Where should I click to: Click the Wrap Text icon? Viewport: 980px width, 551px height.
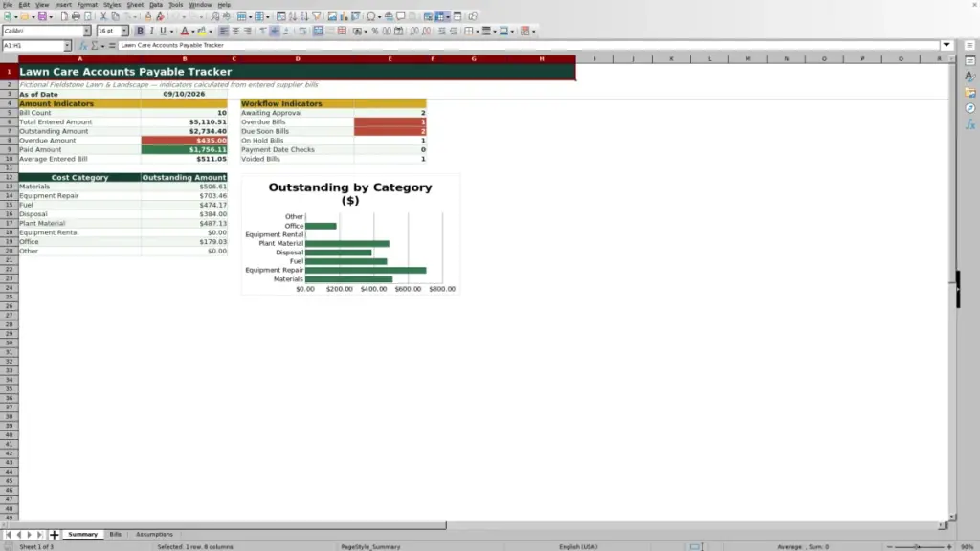pyautogui.click(x=302, y=31)
